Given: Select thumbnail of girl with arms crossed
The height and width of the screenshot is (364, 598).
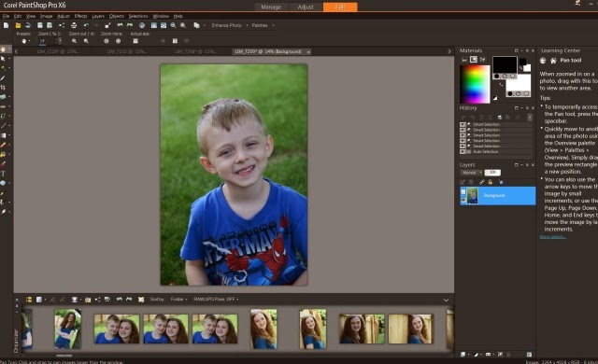Looking at the screenshot, I should [x=67, y=329].
